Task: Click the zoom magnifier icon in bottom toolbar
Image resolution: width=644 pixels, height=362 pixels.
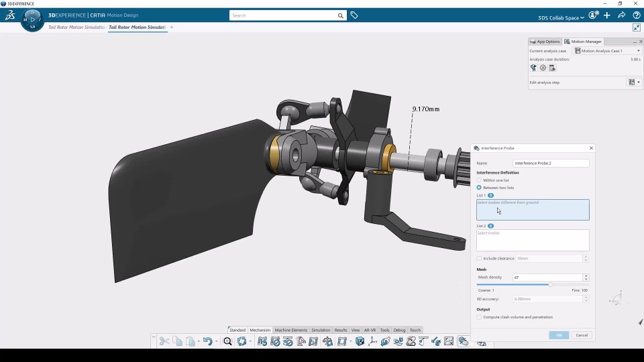Action: pos(227,341)
